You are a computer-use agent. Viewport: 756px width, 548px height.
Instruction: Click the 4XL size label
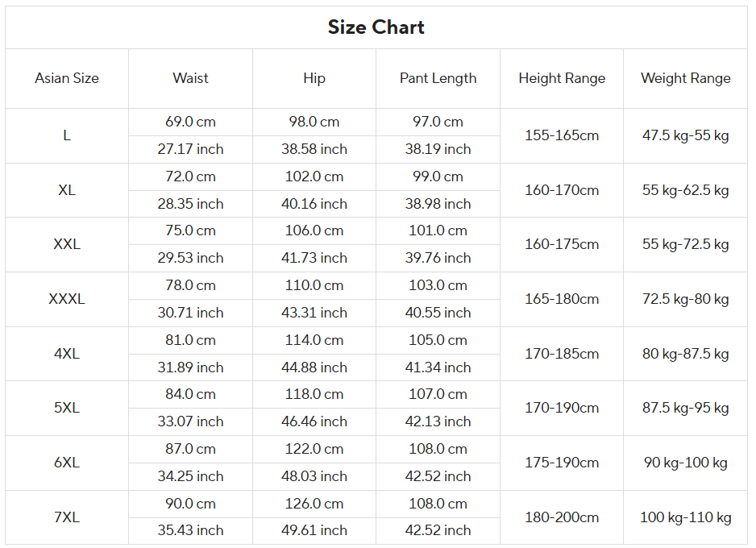pos(67,354)
